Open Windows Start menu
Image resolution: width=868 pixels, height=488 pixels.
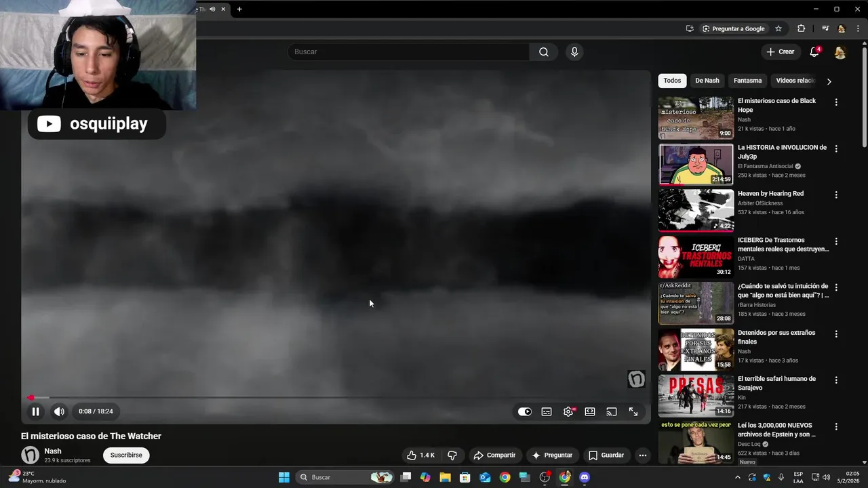284,477
